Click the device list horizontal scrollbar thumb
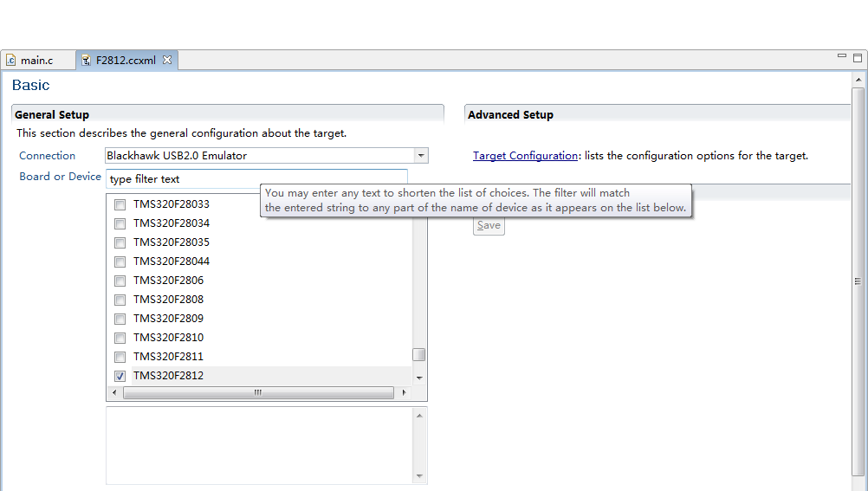This screenshot has height=491, width=868. click(257, 392)
